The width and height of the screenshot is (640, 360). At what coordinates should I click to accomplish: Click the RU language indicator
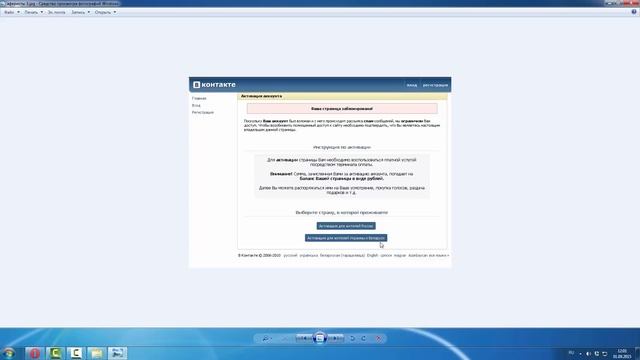571,353
